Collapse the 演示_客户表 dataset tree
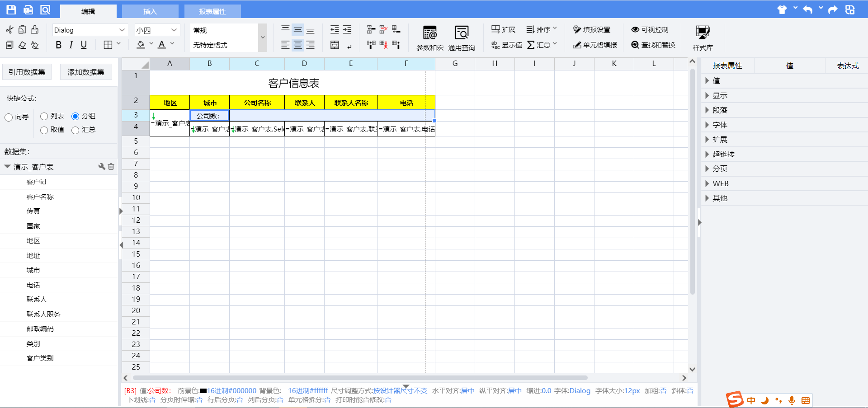Viewport: 868px width, 408px height. 7,167
